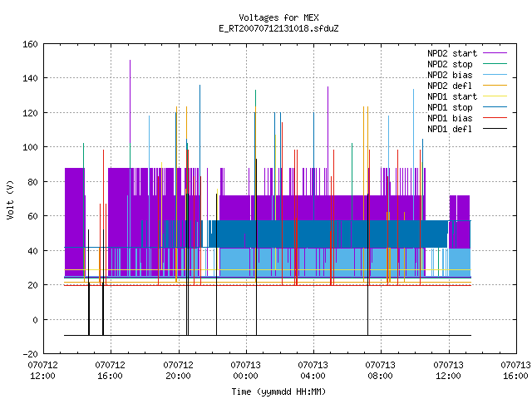
Task: Click the Time (yymmdd HH:MM) axis label
Action: 278,392
